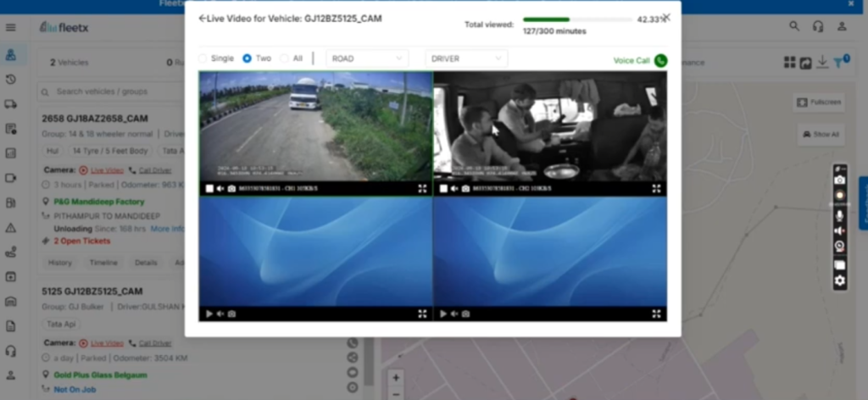
Task: Click the microphone icon in recorder toolbar
Action: tap(840, 216)
